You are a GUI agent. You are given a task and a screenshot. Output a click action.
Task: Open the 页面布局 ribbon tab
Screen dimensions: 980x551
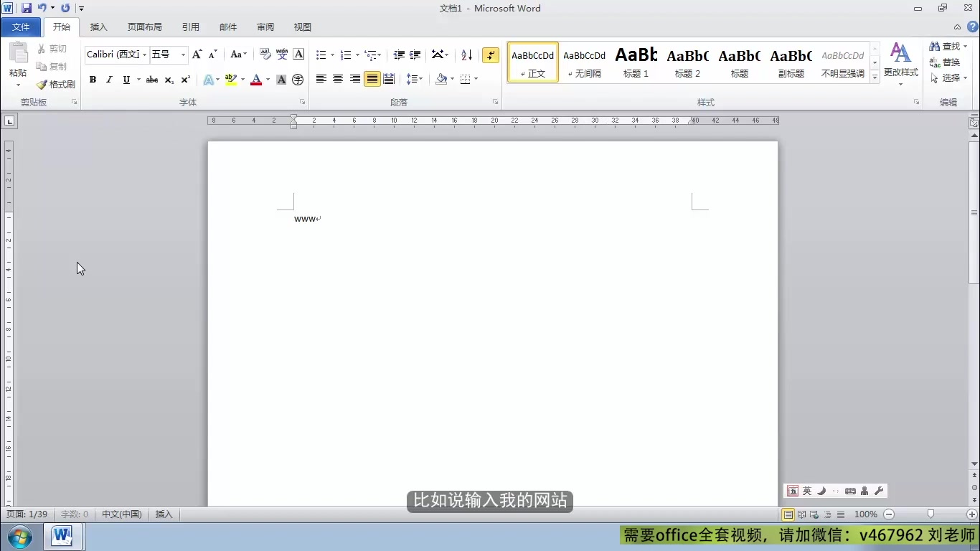click(145, 27)
